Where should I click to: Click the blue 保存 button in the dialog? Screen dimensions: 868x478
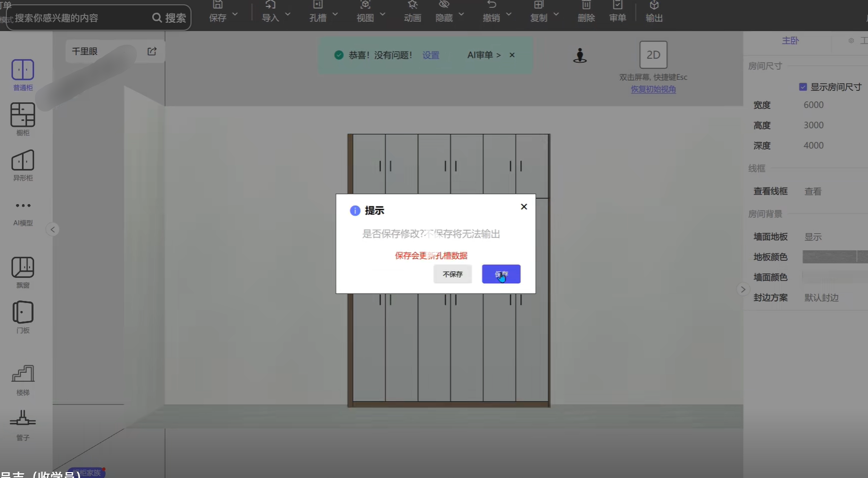point(501,274)
